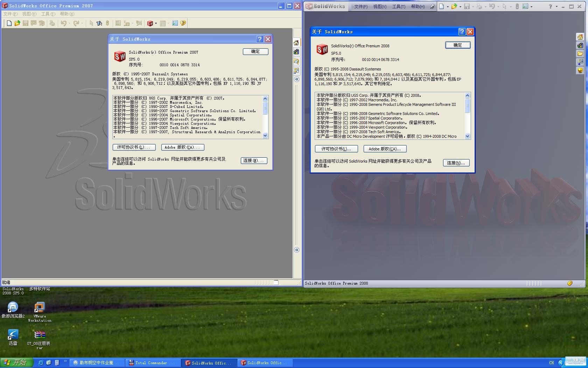Image resolution: width=588 pixels, height=368 pixels.
Task: Open 工具(T) menu in SolidWorks 2008
Action: click(x=399, y=7)
